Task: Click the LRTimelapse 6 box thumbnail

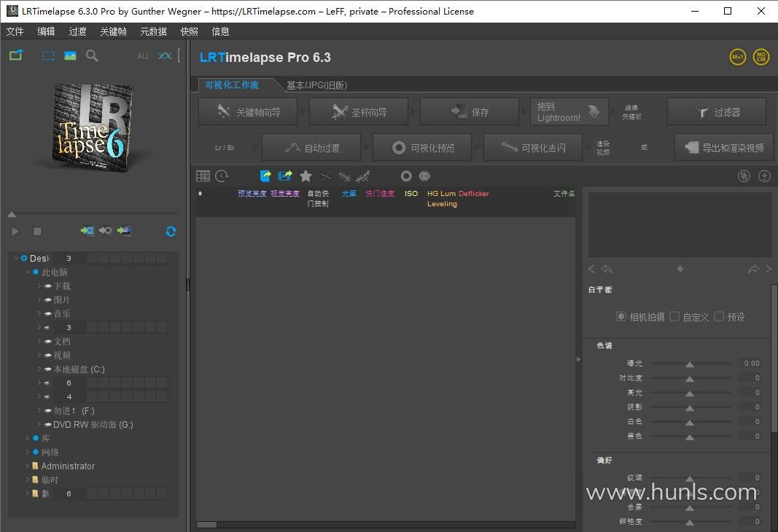Action: tap(93, 127)
